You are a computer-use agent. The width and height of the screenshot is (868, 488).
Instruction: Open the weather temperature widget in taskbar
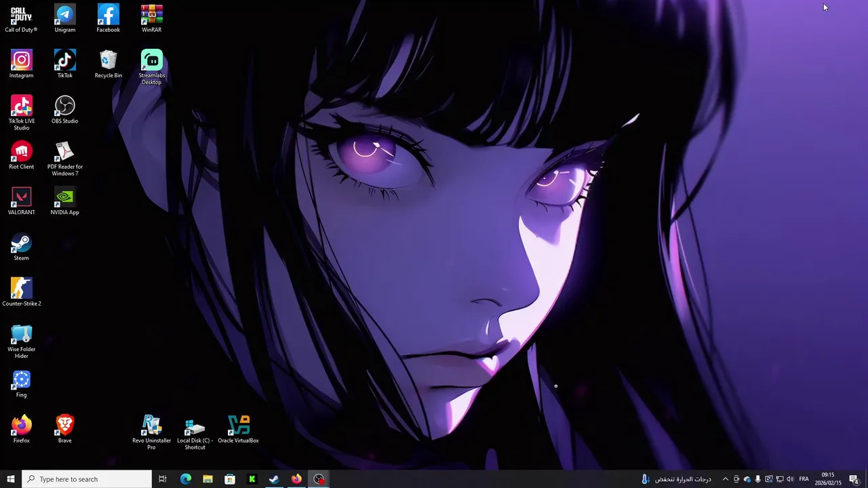(x=676, y=479)
